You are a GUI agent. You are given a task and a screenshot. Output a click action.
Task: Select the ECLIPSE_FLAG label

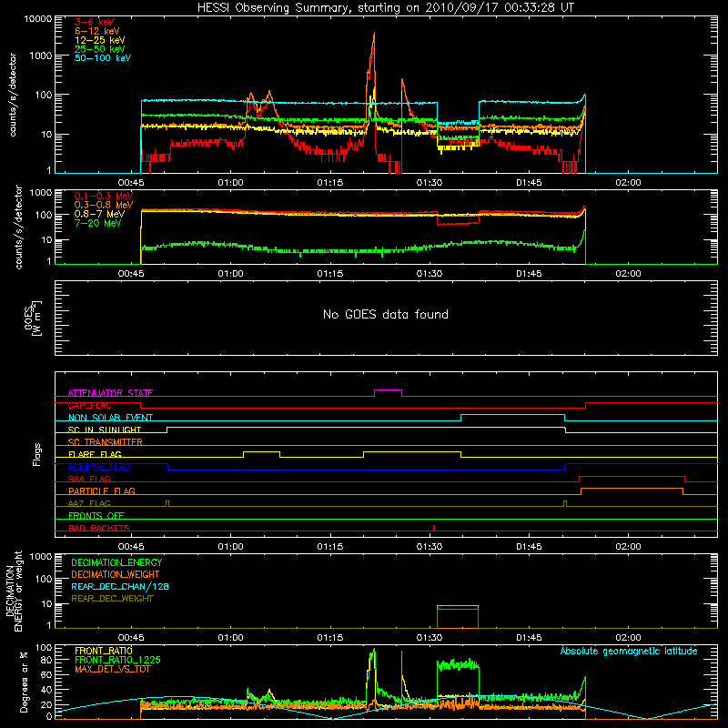tap(99, 467)
